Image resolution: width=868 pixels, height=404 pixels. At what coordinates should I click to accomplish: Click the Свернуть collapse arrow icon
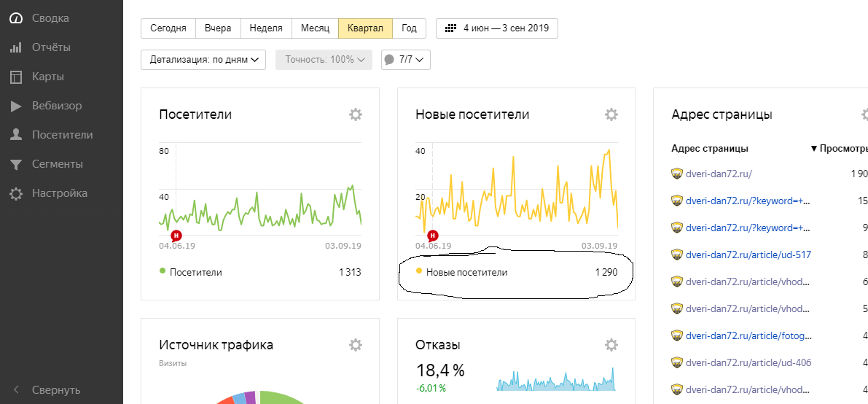click(16, 389)
